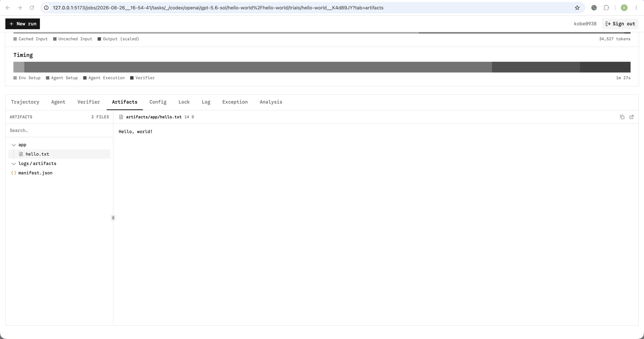Select the Artifacts tab
The height and width of the screenshot is (339, 644).
(x=124, y=102)
